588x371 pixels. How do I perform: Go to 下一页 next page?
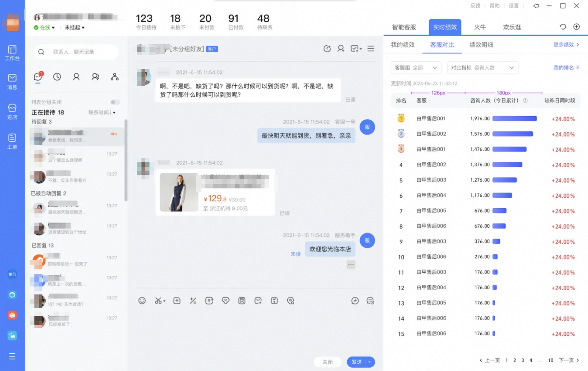[569, 360]
